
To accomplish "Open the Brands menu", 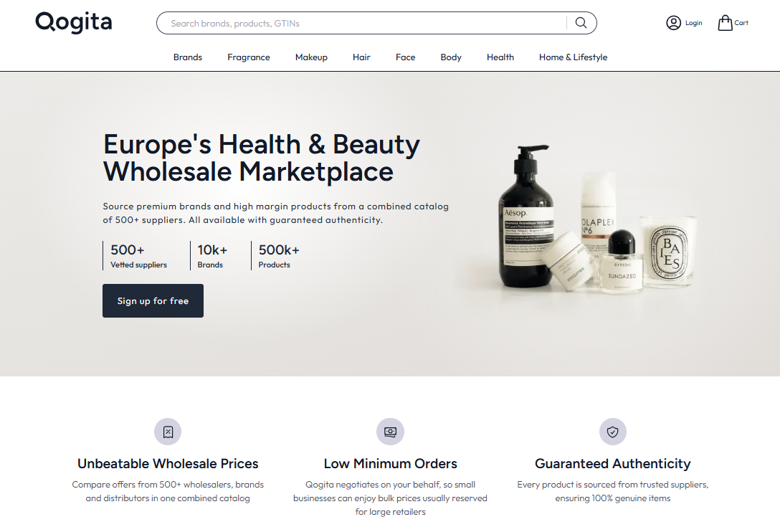I will pyautogui.click(x=188, y=57).
